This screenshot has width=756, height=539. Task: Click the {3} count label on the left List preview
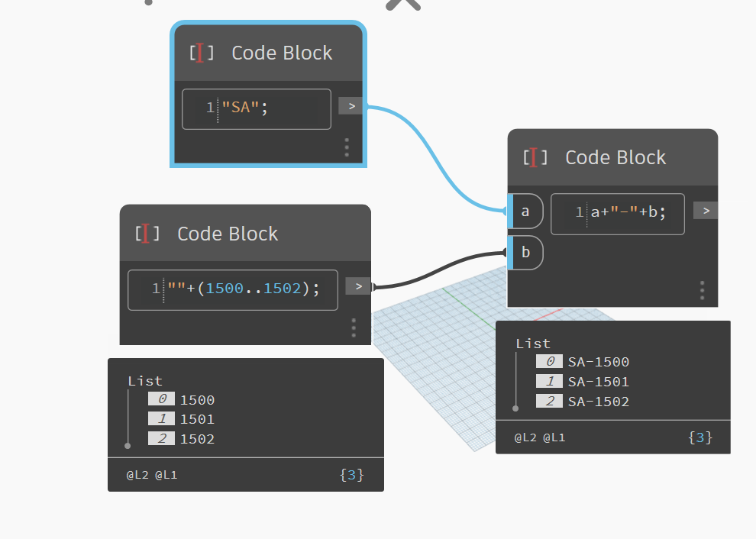click(x=351, y=474)
